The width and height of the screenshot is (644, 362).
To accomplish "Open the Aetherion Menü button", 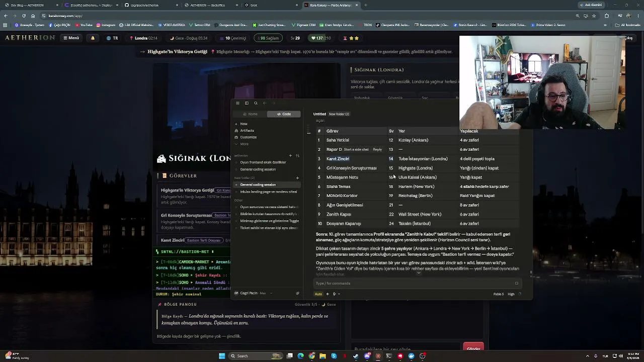I will 71,38.
